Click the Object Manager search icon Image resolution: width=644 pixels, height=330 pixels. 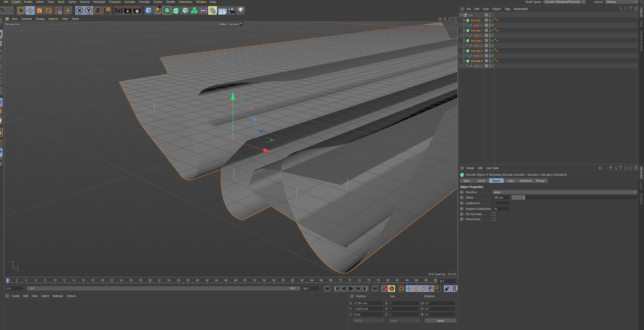621,9
